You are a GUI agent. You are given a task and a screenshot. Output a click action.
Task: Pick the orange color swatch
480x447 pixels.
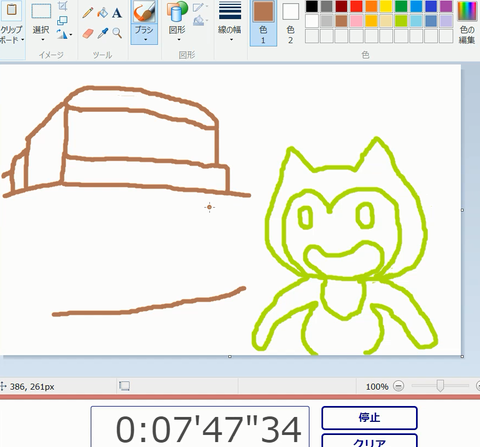click(371, 6)
